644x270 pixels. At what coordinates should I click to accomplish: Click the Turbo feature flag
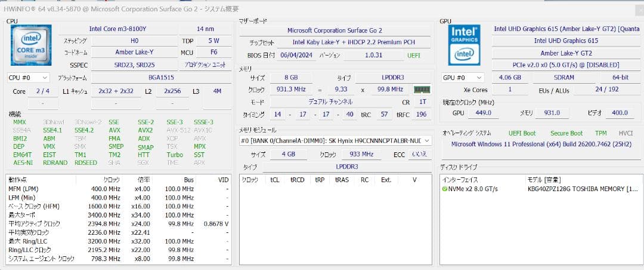tap(175, 155)
